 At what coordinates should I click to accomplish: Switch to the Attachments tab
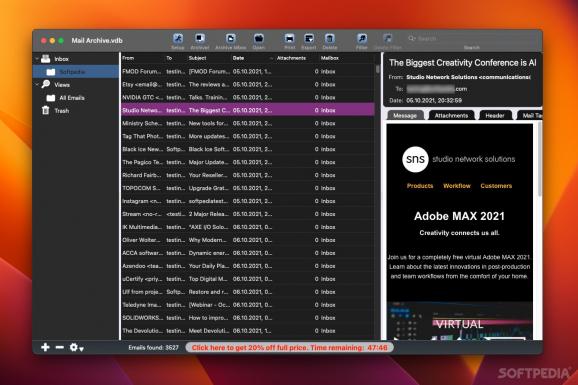pos(451,115)
